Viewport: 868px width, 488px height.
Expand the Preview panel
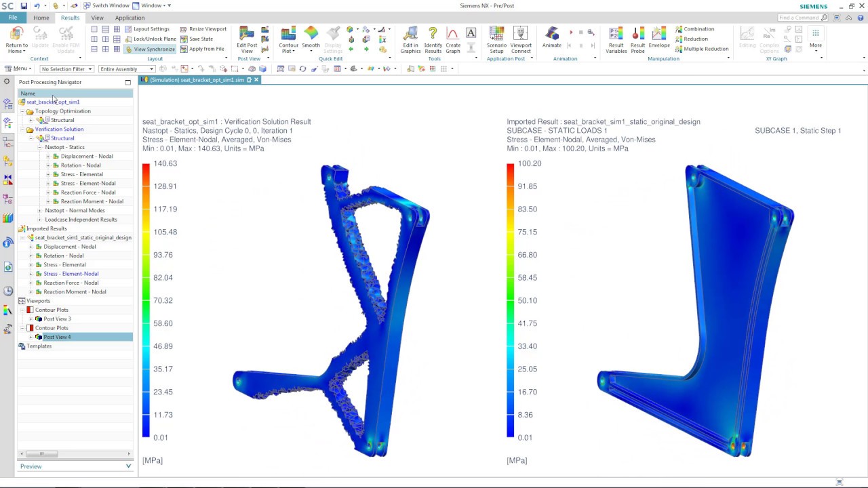128,466
